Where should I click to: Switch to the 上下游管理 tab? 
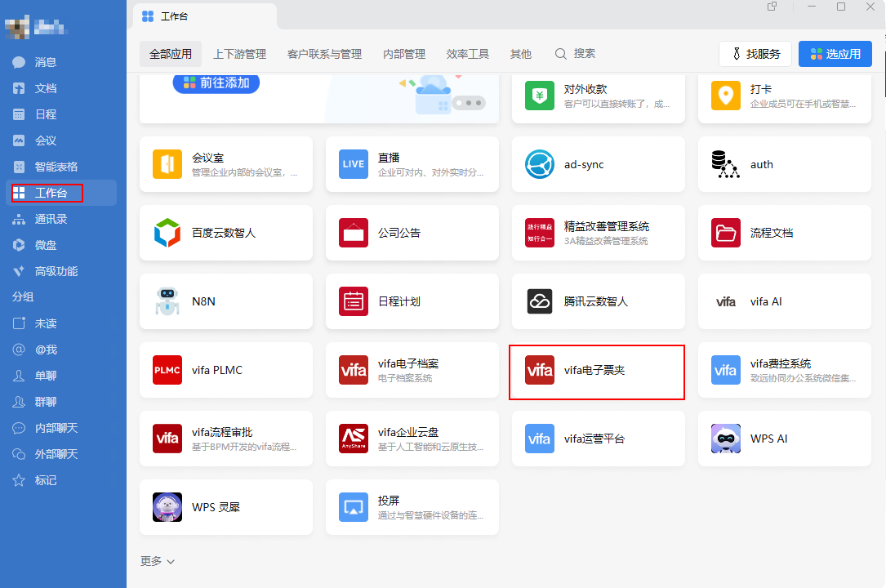(x=239, y=54)
